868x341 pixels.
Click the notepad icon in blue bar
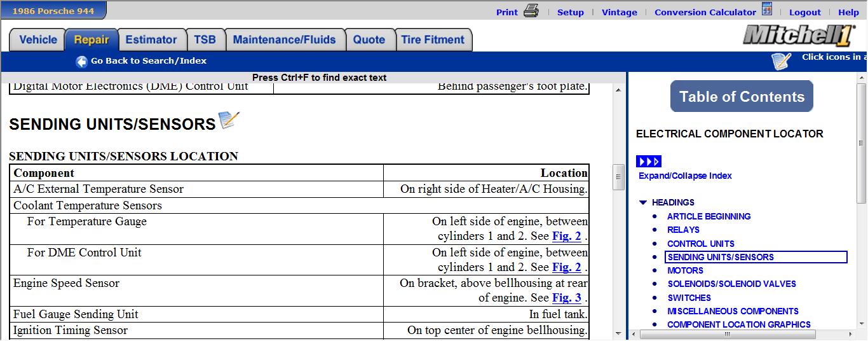(x=782, y=61)
